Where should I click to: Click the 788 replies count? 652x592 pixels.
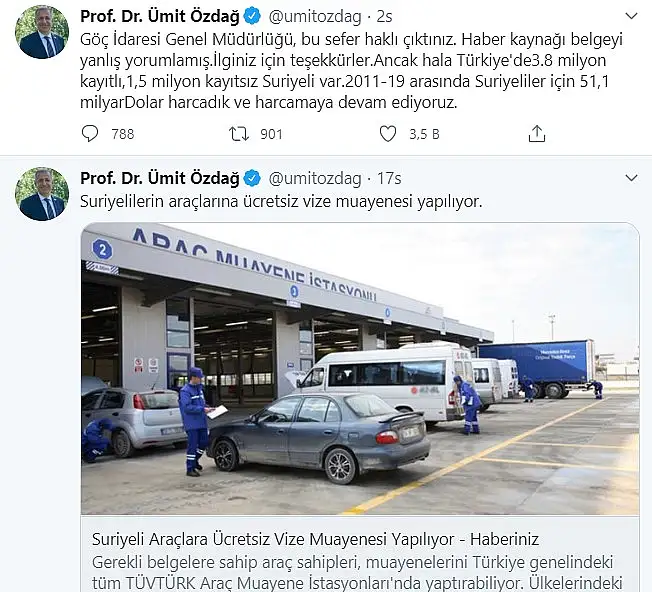123,134
